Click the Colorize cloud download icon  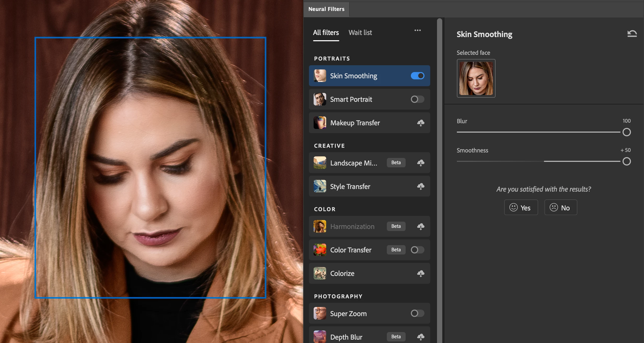pos(421,273)
